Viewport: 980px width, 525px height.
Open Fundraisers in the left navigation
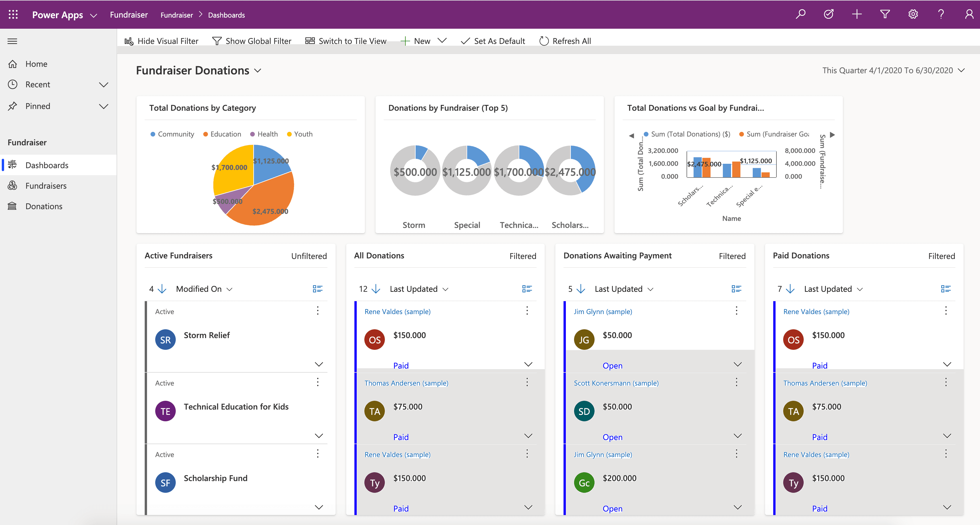[46, 186]
